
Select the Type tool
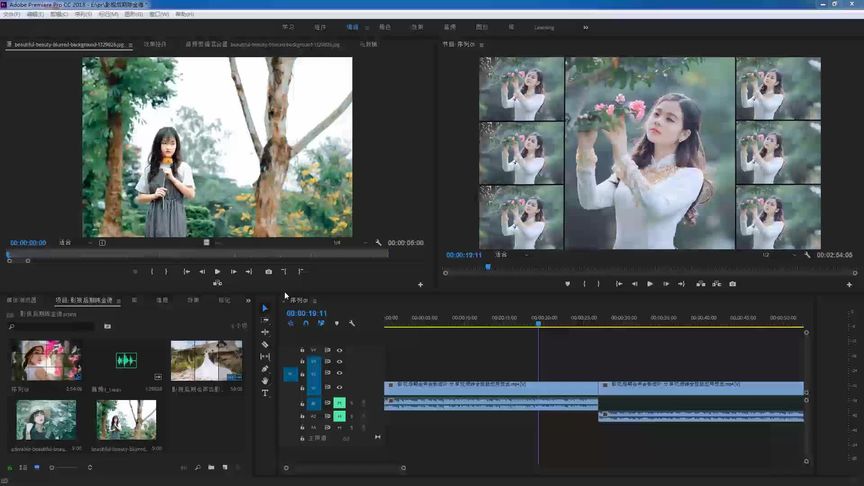click(x=265, y=393)
